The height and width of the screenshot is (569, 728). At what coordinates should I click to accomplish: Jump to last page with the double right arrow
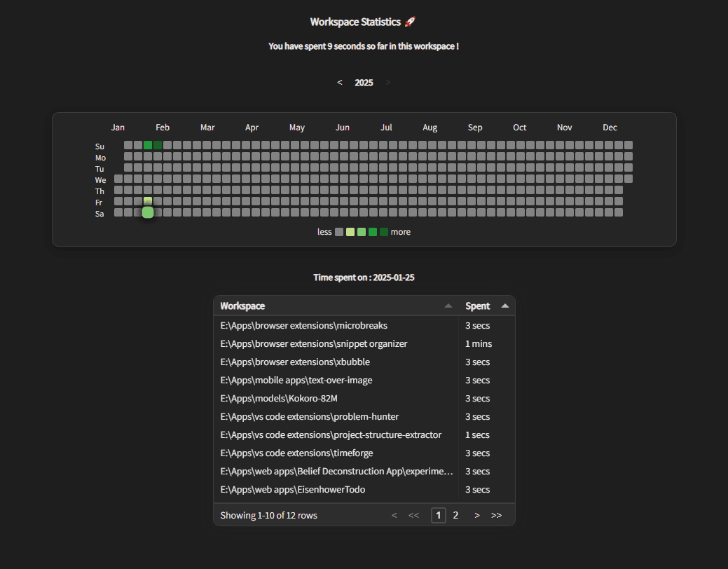click(x=496, y=516)
